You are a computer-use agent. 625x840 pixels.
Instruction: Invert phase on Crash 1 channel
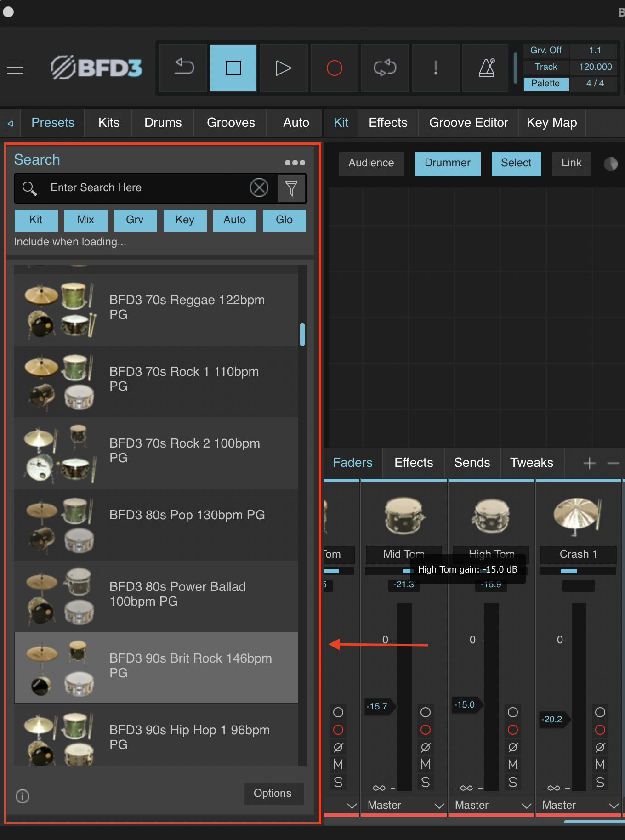(600, 747)
